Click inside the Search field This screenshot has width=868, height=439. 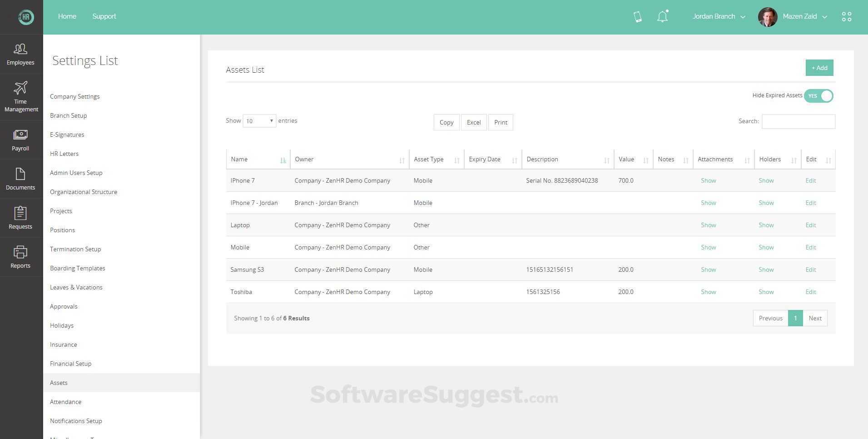click(x=798, y=121)
